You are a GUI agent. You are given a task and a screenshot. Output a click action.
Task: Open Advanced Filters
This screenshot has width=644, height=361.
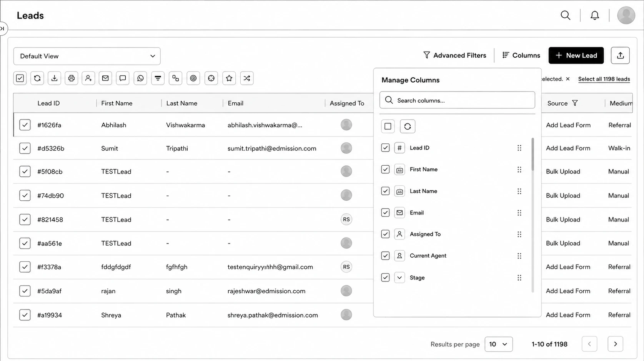(x=454, y=55)
